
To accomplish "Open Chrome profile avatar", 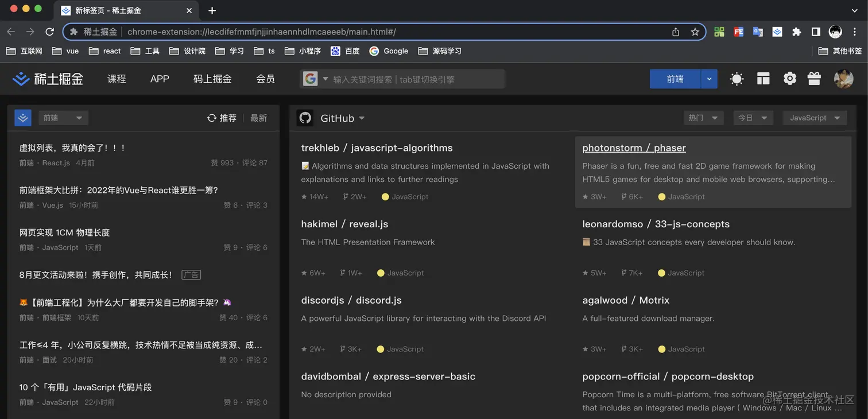I will [x=835, y=32].
